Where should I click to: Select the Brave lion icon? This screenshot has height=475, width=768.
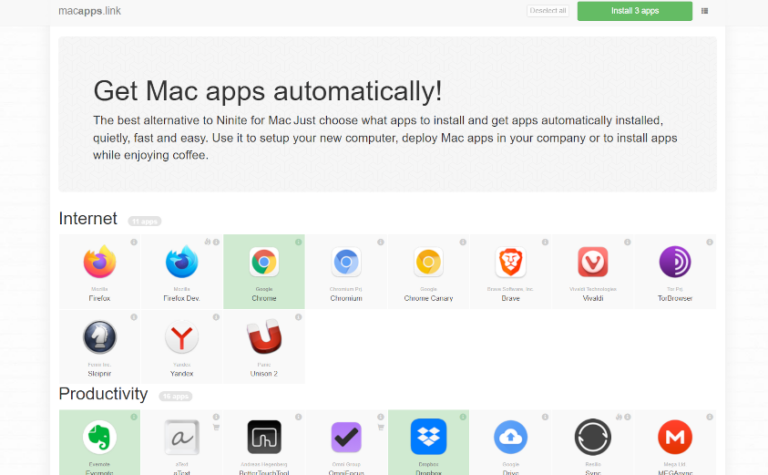[511, 262]
